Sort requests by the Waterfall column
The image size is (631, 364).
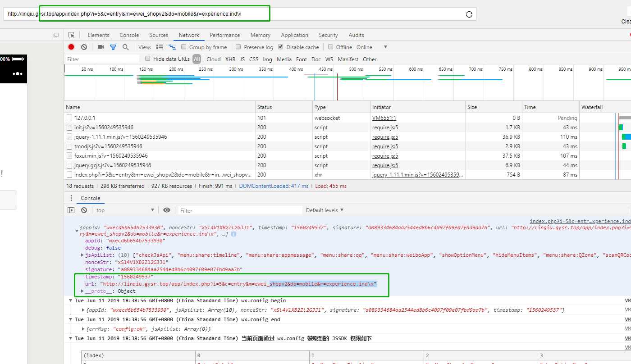[605, 107]
